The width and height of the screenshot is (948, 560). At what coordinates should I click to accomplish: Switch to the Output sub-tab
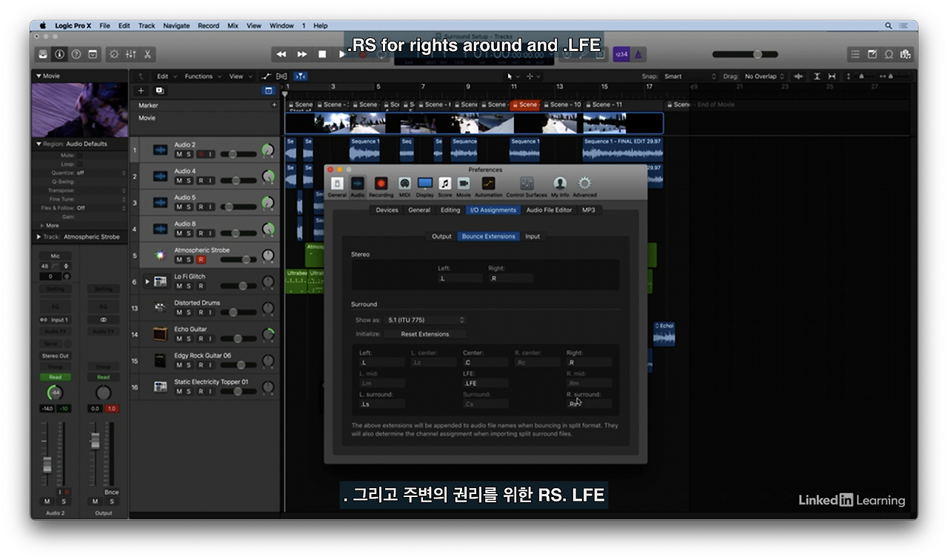pyautogui.click(x=441, y=236)
